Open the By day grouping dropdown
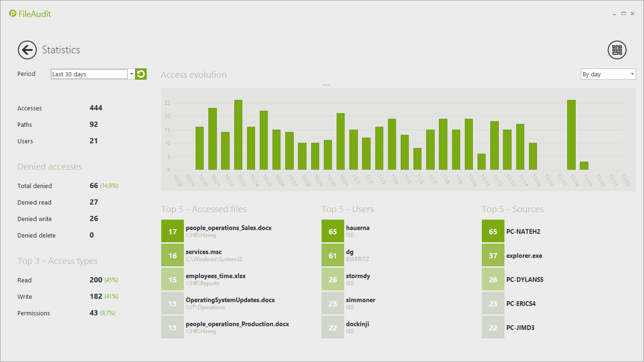644x362 pixels. click(x=608, y=74)
